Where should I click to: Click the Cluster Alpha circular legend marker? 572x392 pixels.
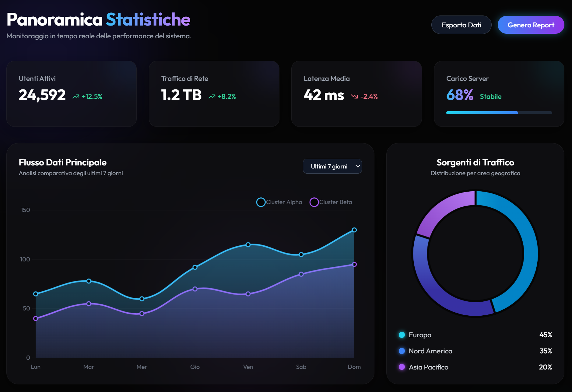tap(261, 202)
